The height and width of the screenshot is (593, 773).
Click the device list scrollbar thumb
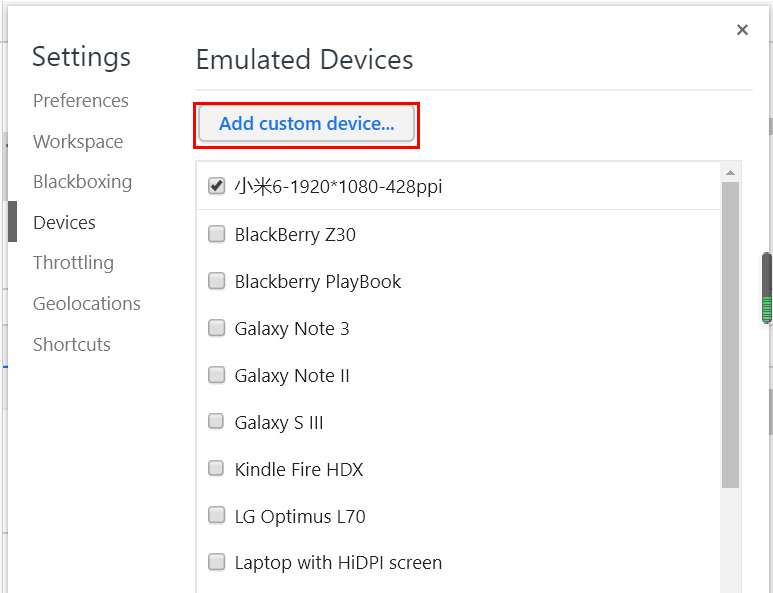click(731, 335)
